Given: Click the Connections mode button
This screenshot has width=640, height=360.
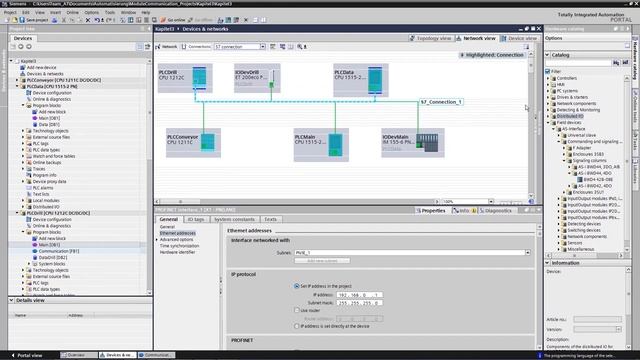Looking at the screenshot, I should coord(196,47).
